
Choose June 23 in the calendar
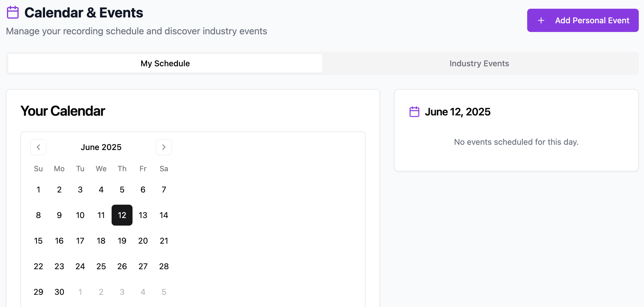pos(59,266)
